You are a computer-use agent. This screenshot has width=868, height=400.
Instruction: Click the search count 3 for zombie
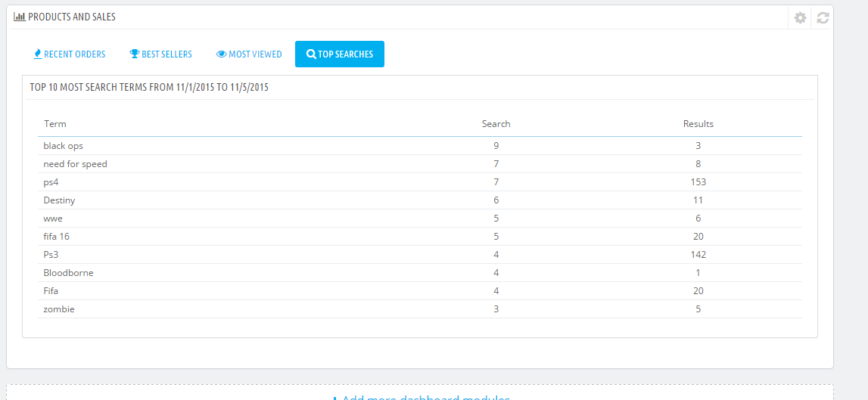click(496, 309)
